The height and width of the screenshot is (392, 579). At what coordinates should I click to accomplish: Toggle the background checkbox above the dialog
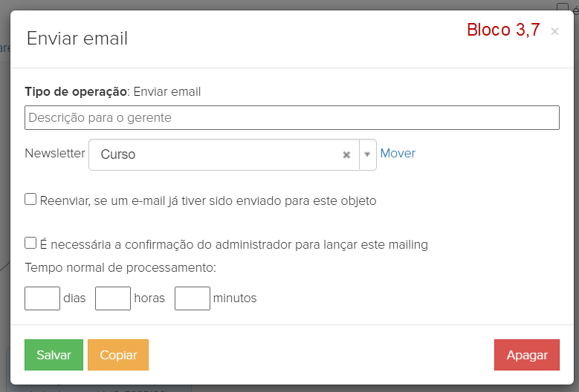point(563,7)
